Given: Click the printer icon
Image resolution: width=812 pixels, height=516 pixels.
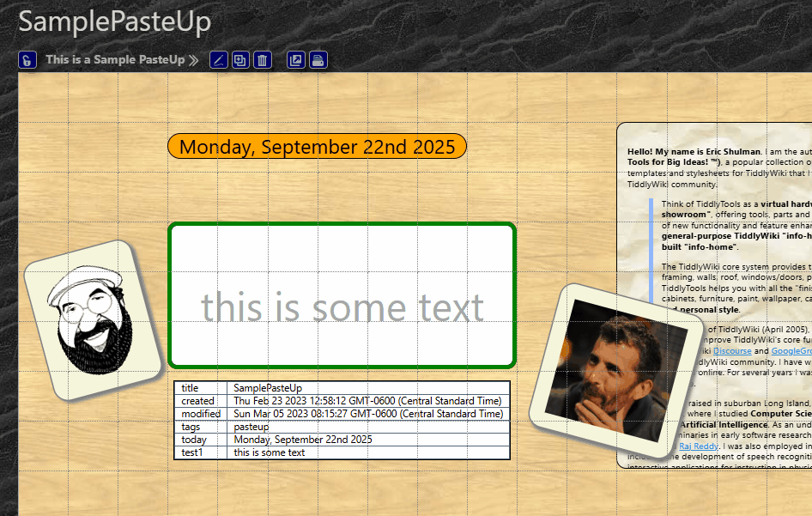Looking at the screenshot, I should pos(318,60).
